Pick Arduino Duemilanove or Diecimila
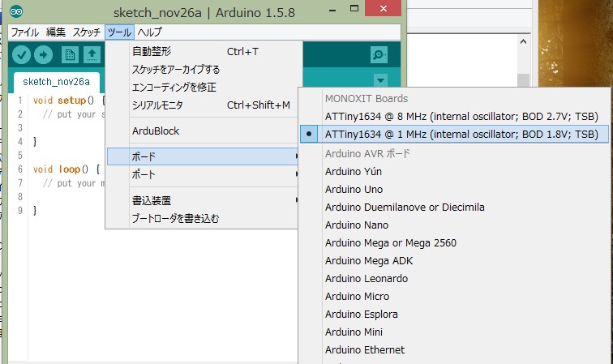 tap(405, 208)
